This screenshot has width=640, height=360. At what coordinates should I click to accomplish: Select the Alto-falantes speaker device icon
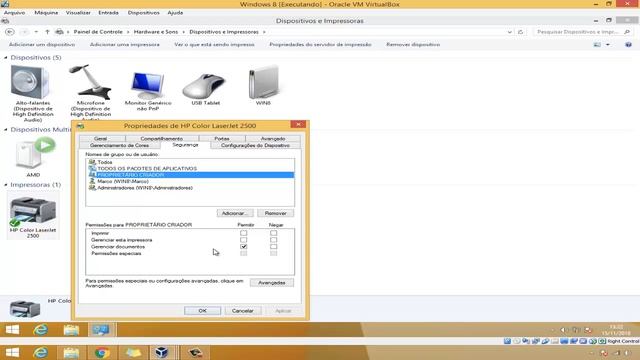pos(31,83)
